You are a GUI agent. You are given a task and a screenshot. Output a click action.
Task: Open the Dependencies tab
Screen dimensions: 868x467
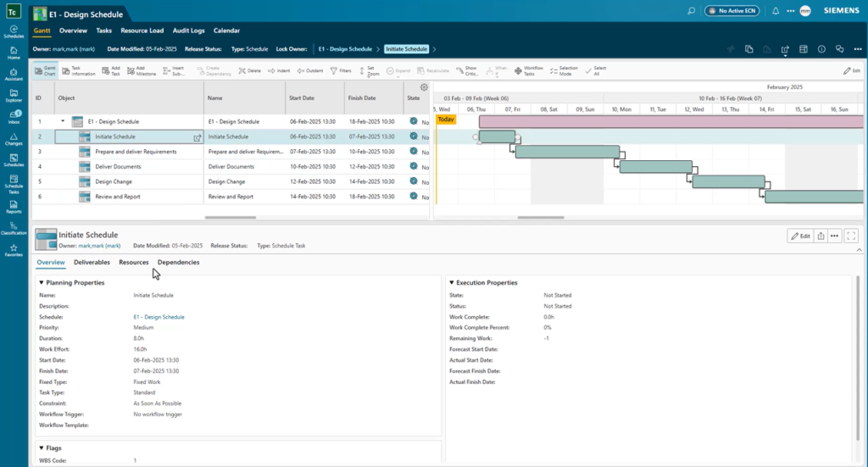click(x=178, y=262)
